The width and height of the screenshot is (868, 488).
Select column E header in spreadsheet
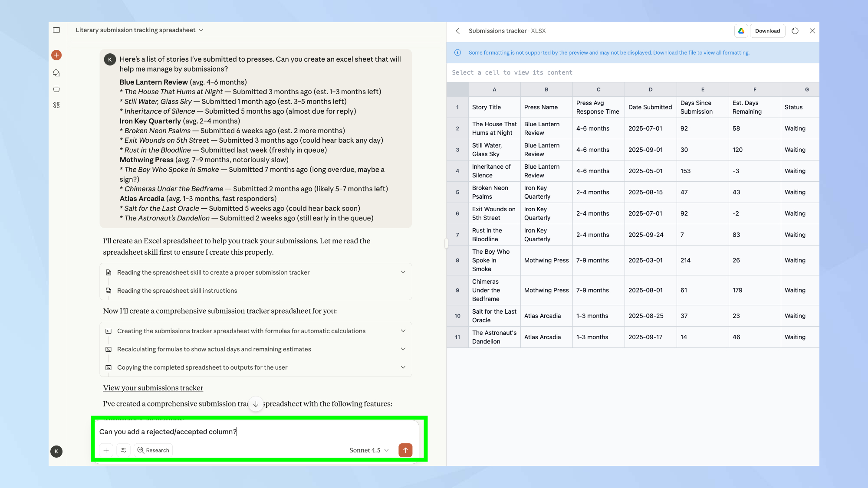coord(703,89)
